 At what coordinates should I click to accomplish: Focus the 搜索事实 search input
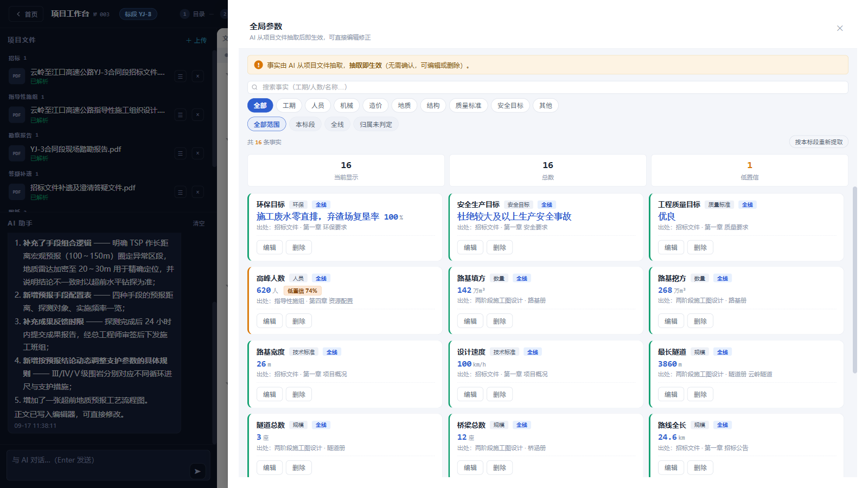(548, 87)
